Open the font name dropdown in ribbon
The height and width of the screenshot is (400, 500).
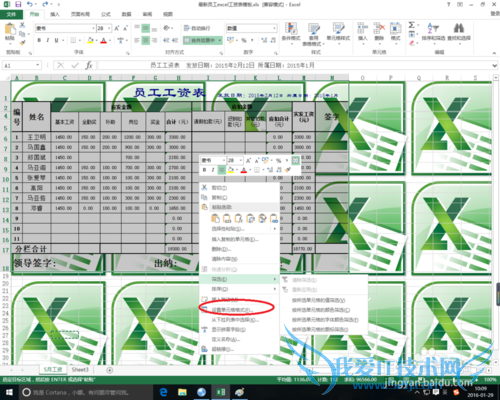93,28
